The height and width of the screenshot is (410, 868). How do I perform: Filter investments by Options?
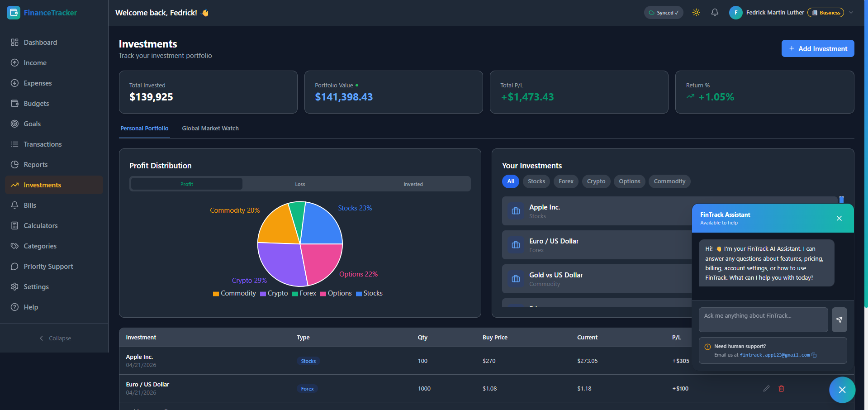(x=630, y=181)
